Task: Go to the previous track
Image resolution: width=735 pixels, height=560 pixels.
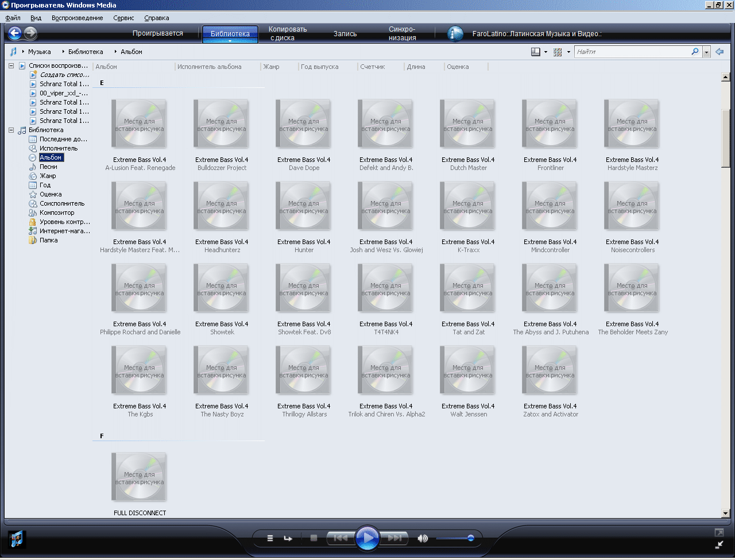Action: click(x=341, y=538)
